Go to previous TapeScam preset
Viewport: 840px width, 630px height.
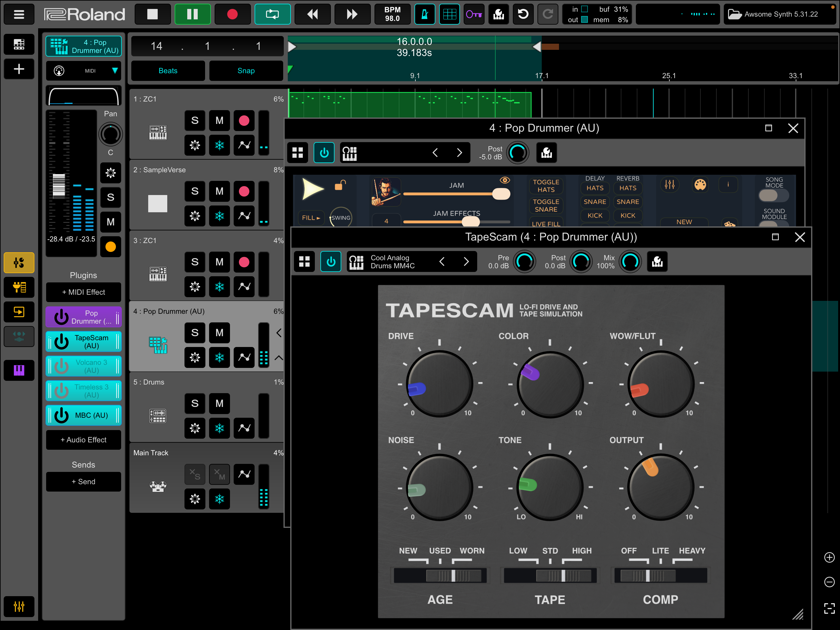point(442,261)
